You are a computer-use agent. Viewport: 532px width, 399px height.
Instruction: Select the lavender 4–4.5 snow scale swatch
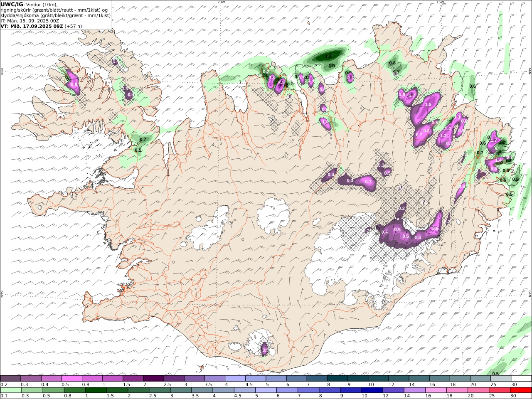pyautogui.click(x=235, y=379)
